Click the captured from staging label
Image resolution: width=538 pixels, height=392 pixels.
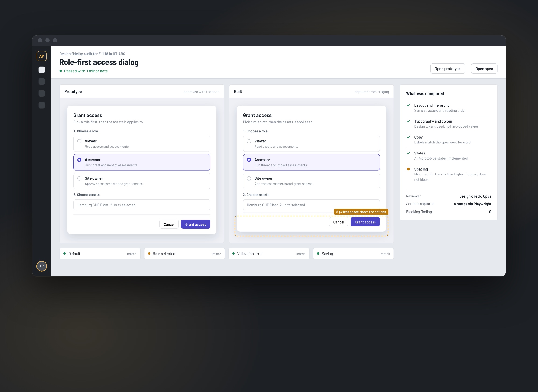click(x=372, y=92)
